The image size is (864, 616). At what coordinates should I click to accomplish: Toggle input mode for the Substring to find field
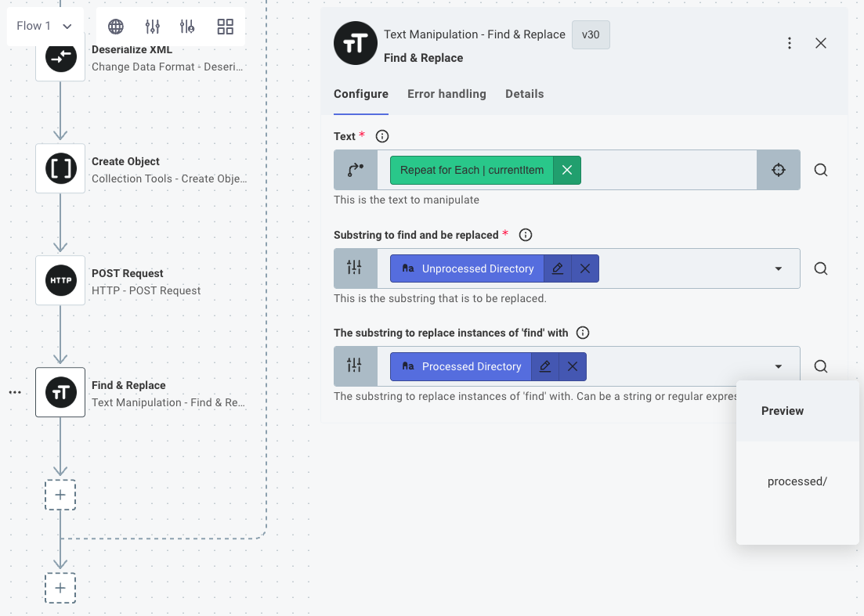click(355, 268)
